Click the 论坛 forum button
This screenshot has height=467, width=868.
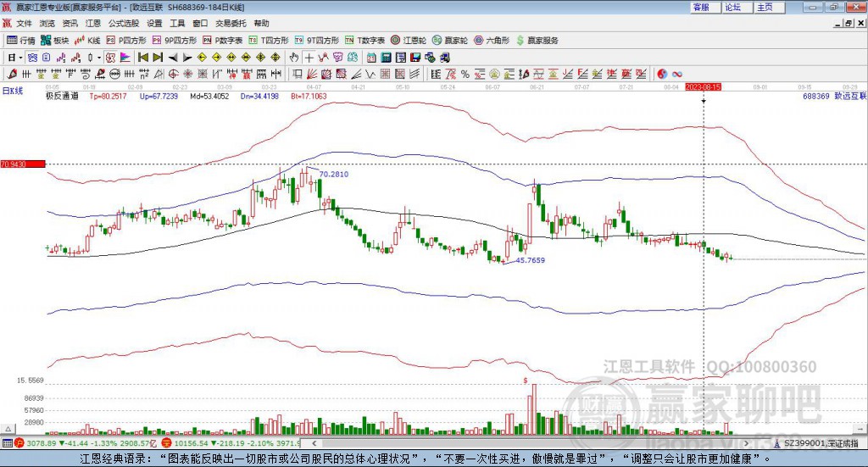(x=737, y=7)
